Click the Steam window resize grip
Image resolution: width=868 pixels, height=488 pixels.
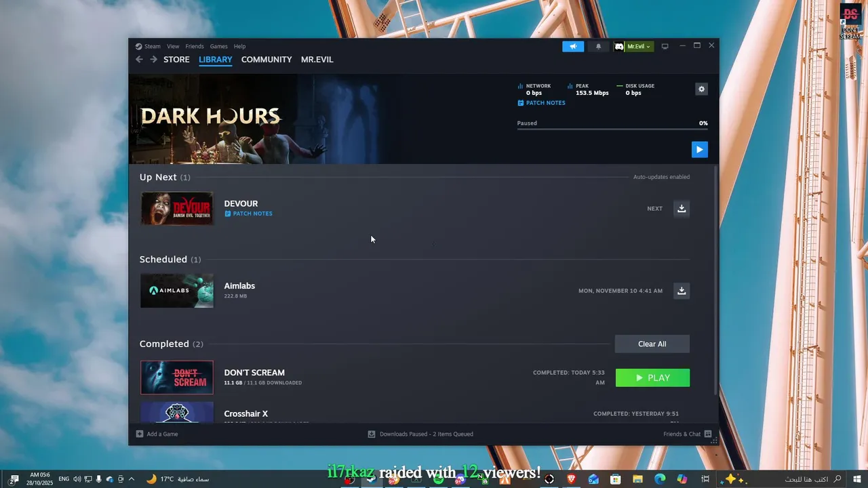click(x=714, y=441)
